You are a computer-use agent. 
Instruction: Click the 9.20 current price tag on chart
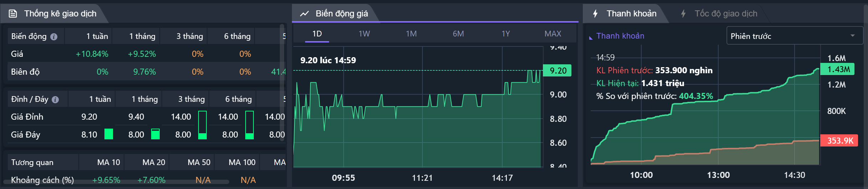(x=557, y=70)
